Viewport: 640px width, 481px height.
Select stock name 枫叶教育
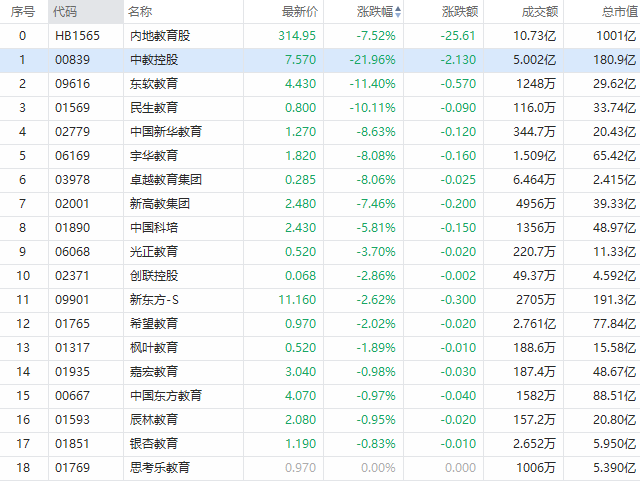click(x=154, y=348)
